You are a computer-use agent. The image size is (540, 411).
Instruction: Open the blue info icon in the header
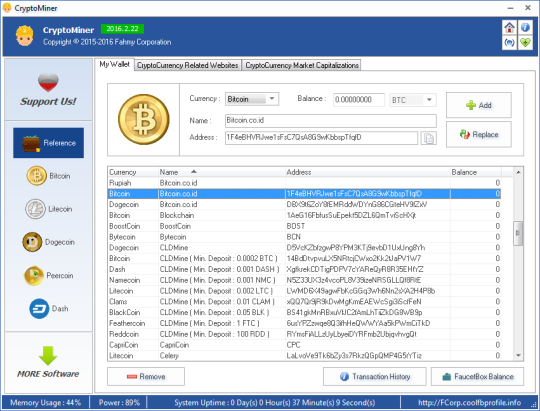click(x=525, y=27)
